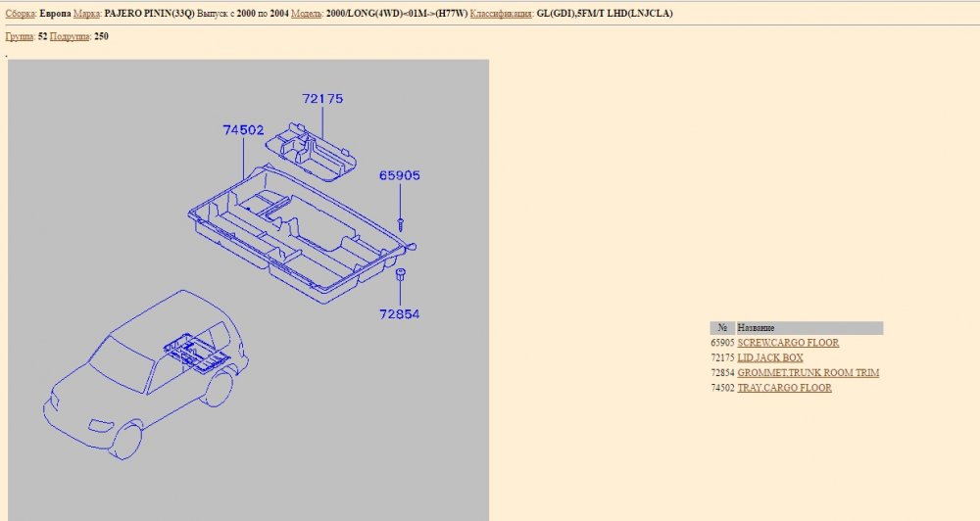Select part number 74502 in table
Image resolution: width=980 pixels, height=521 pixels.
722,387
